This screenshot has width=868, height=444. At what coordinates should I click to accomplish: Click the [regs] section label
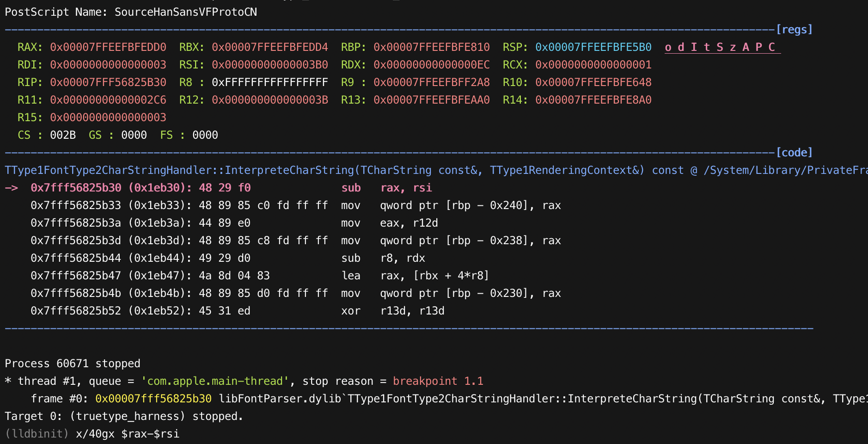794,30
